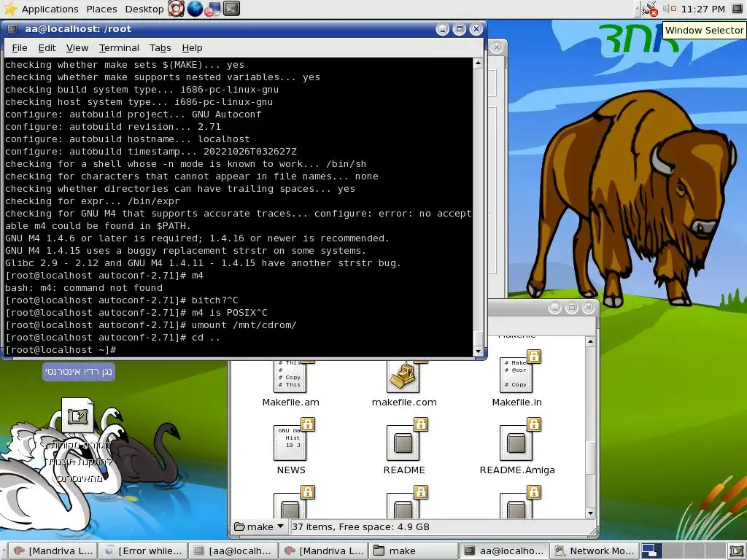Click the terminal prompt line [root@localhost ~]#
747x560 pixels.
click(61, 350)
